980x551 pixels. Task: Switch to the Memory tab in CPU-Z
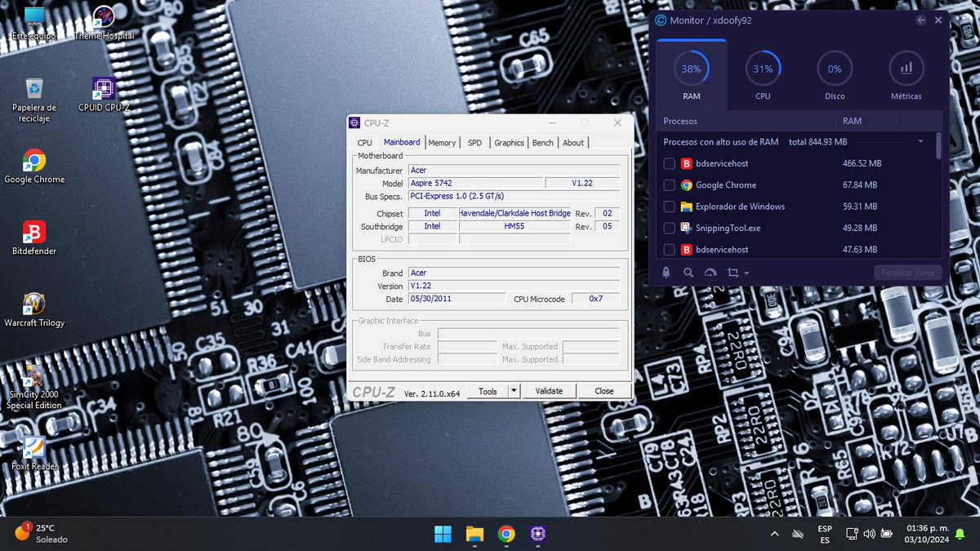(x=442, y=143)
